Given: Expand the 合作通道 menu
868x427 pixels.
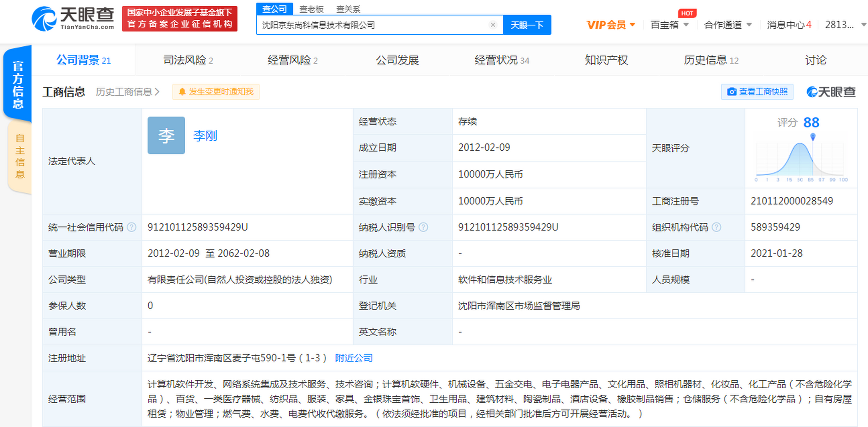Looking at the screenshot, I should click(728, 25).
